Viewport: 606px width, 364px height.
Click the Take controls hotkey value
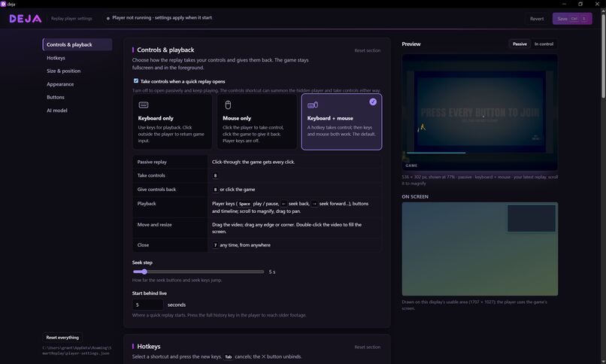[215, 175]
